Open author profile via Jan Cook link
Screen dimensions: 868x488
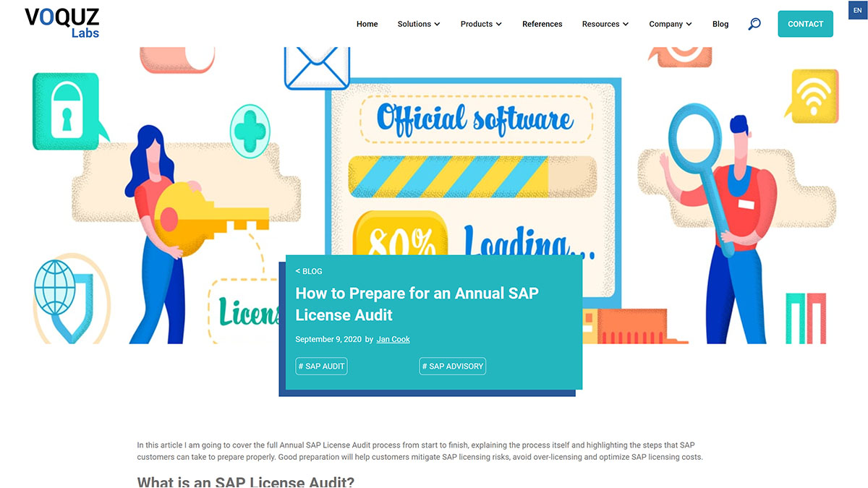393,338
